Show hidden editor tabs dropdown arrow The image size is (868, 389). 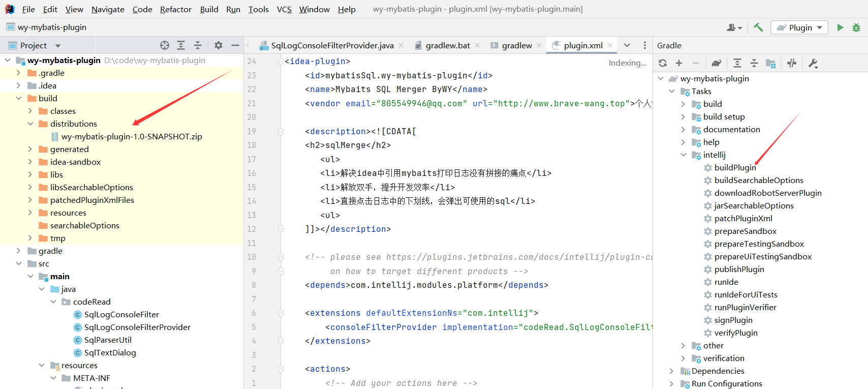point(627,45)
